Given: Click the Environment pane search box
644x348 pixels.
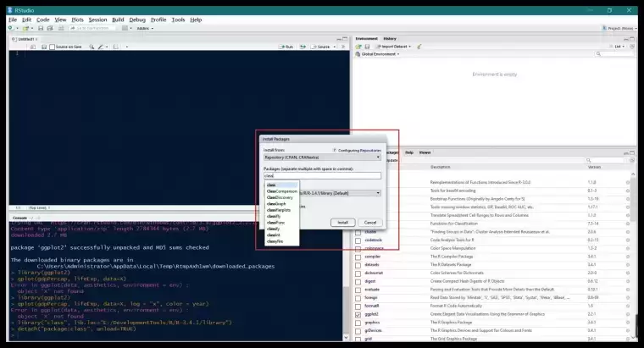Looking at the screenshot, I should coord(615,54).
